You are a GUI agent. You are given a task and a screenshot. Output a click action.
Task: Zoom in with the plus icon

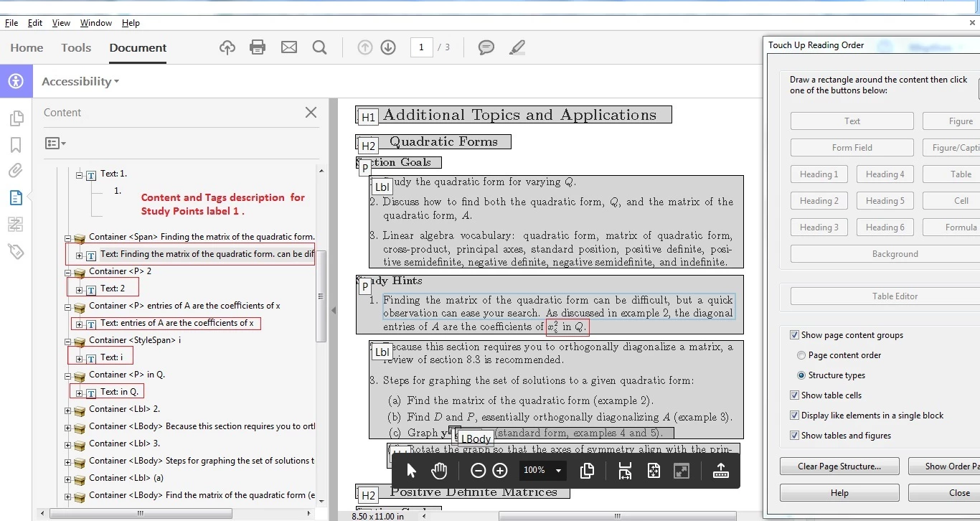pyautogui.click(x=500, y=471)
